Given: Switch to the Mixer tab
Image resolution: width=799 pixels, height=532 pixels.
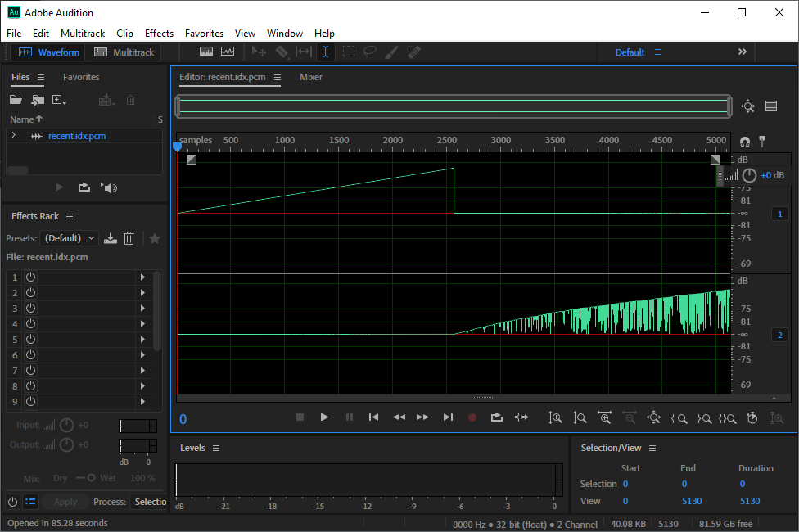Looking at the screenshot, I should tap(311, 78).
